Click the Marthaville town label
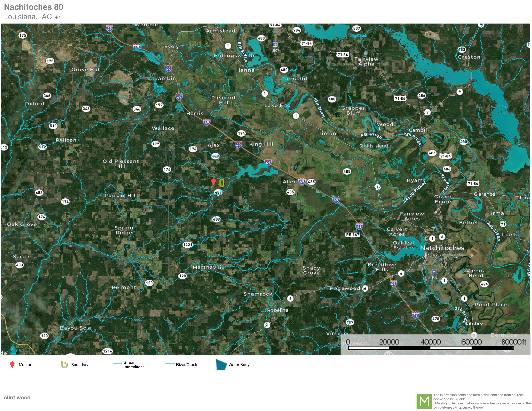The width and height of the screenshot is (532, 411). pos(209,267)
